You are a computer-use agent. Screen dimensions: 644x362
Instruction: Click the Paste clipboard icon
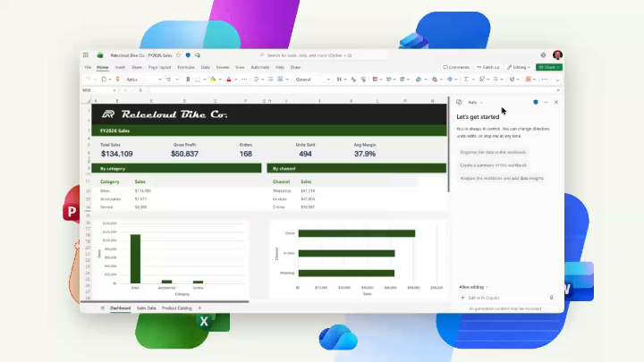pyautogui.click(x=104, y=80)
